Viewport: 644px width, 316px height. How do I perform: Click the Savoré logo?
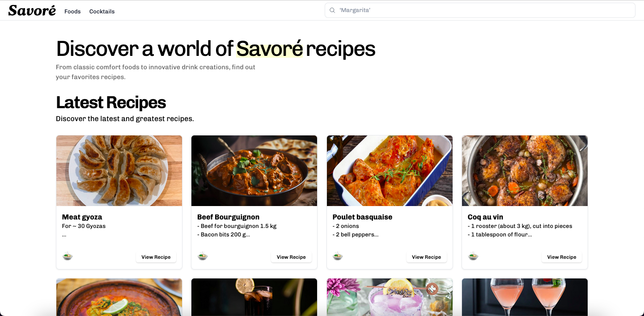pos(32,11)
